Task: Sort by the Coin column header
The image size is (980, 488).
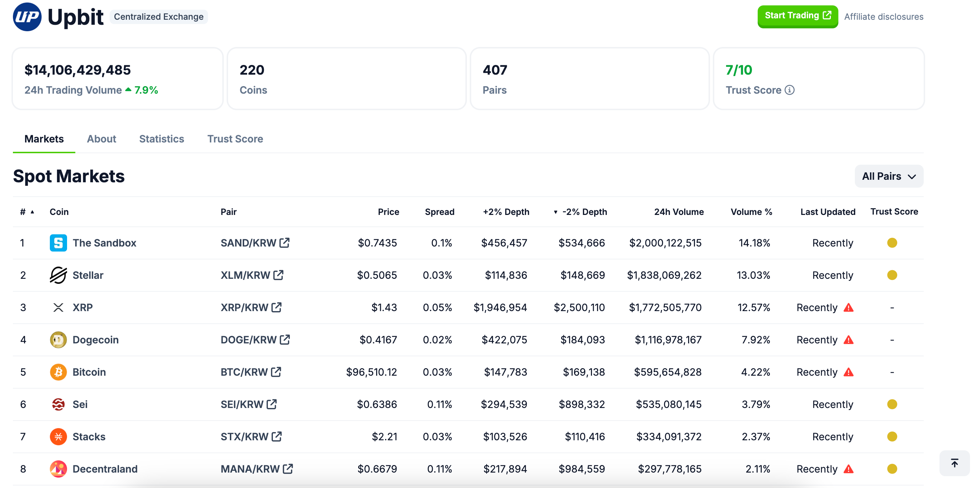Action: [59, 212]
